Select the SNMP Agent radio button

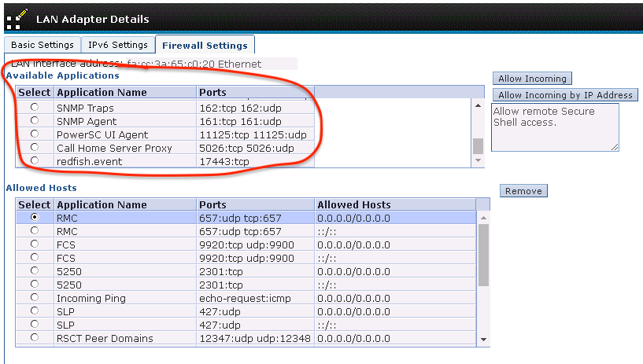34,121
